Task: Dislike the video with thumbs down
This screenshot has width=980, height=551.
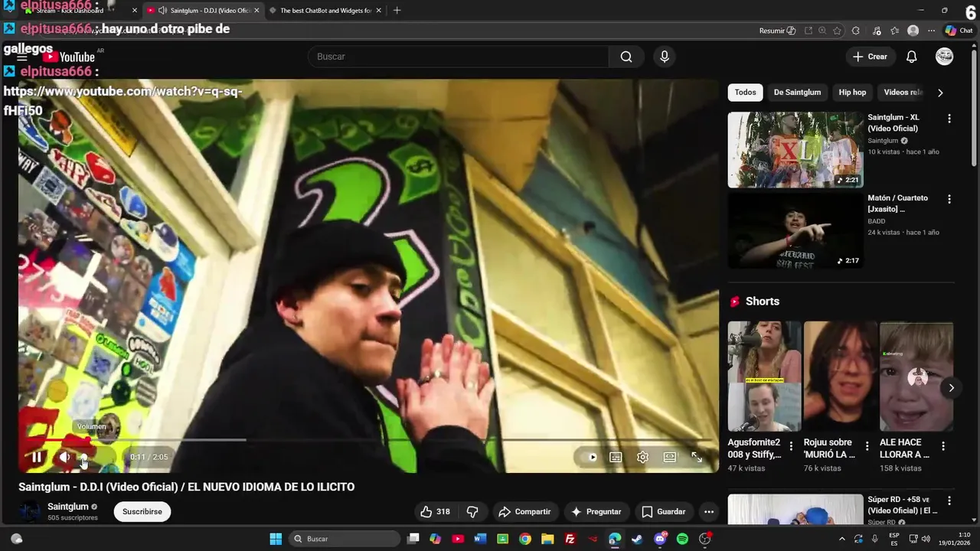Action: [x=472, y=512]
